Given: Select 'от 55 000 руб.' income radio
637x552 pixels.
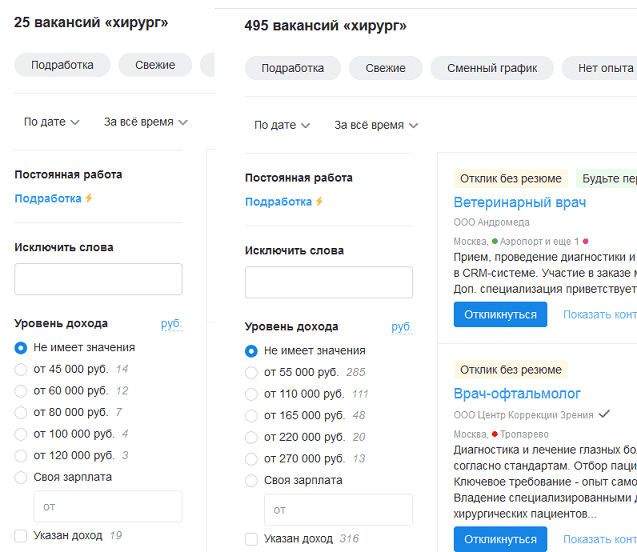Looking at the screenshot, I should tap(252, 372).
